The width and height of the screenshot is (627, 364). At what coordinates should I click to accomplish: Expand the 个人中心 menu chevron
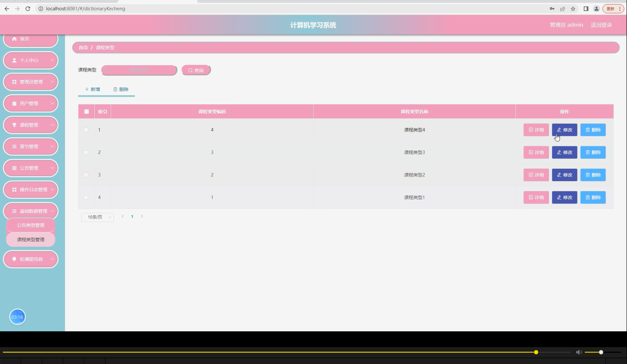pyautogui.click(x=52, y=60)
